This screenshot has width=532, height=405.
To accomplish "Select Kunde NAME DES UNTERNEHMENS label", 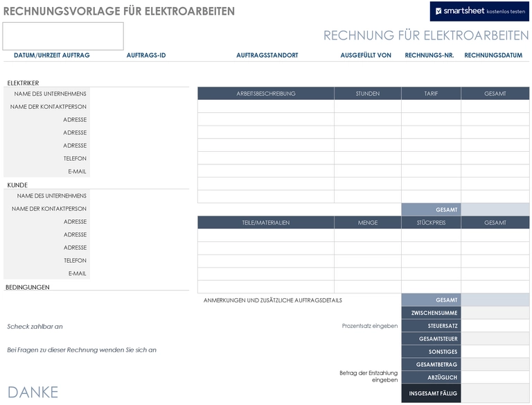I will [x=51, y=196].
